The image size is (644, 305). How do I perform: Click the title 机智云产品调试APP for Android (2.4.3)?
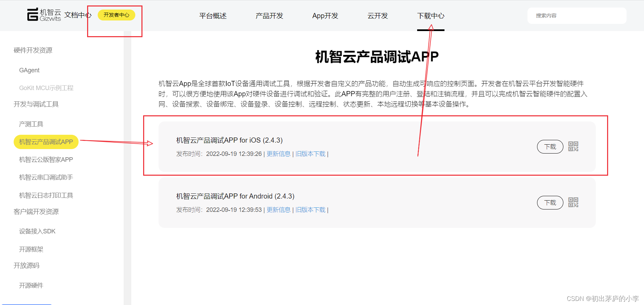(x=235, y=196)
